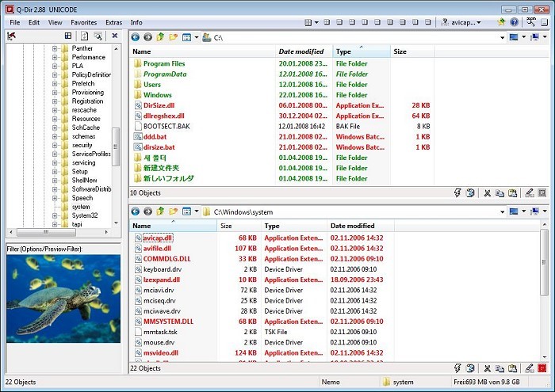The image size is (555, 392).
Task: Click the Cut icon in top pane
Action: coord(488,192)
